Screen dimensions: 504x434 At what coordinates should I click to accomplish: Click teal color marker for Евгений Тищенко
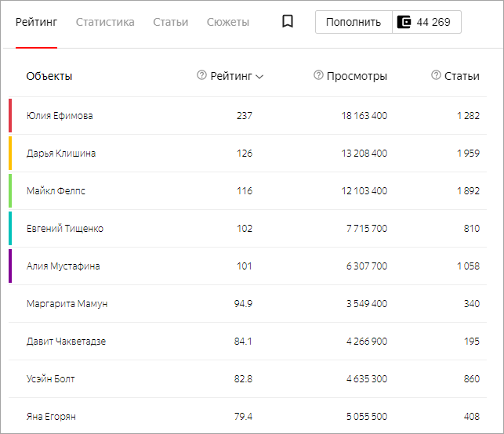10,228
